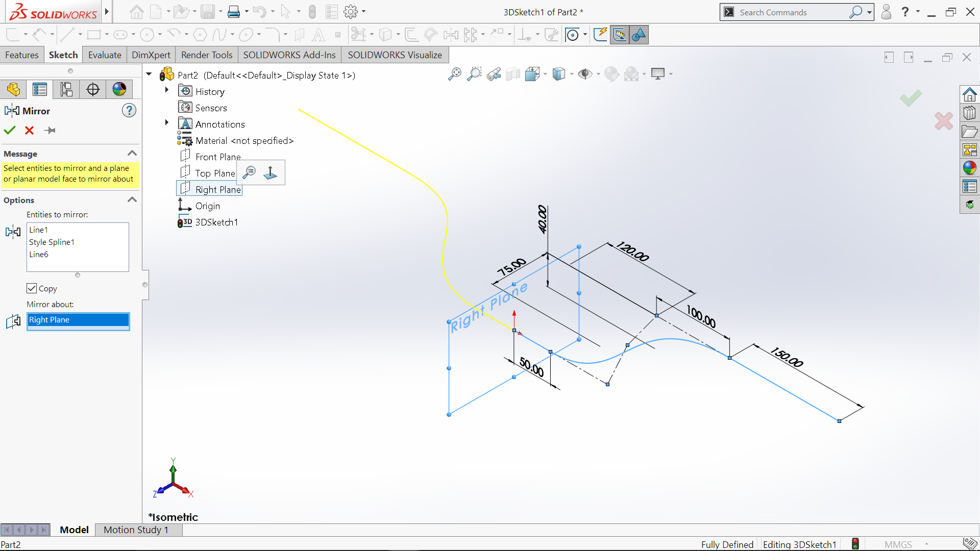This screenshot has width=980, height=551.
Task: Click Normal To icon in context popup
Action: [x=271, y=173]
